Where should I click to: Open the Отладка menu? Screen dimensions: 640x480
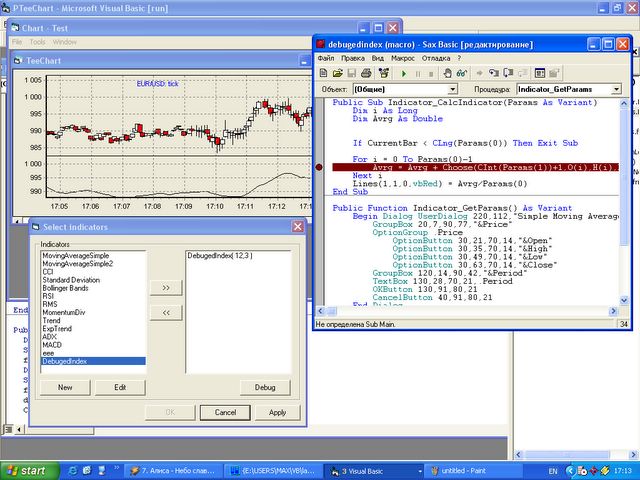tap(436, 58)
